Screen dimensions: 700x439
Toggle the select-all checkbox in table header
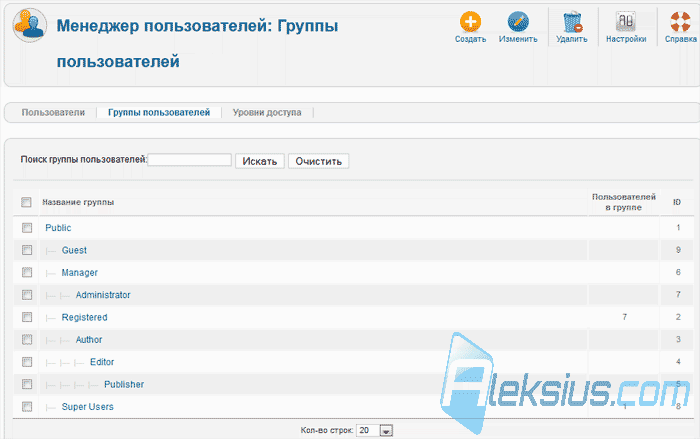click(x=26, y=202)
